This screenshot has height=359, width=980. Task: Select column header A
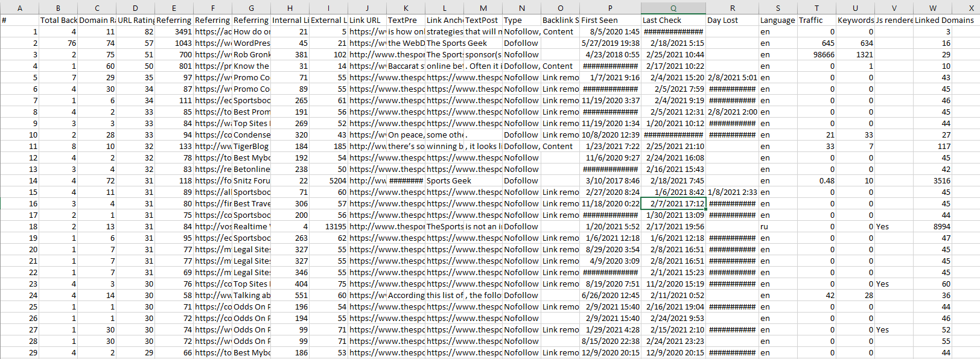(19, 8)
